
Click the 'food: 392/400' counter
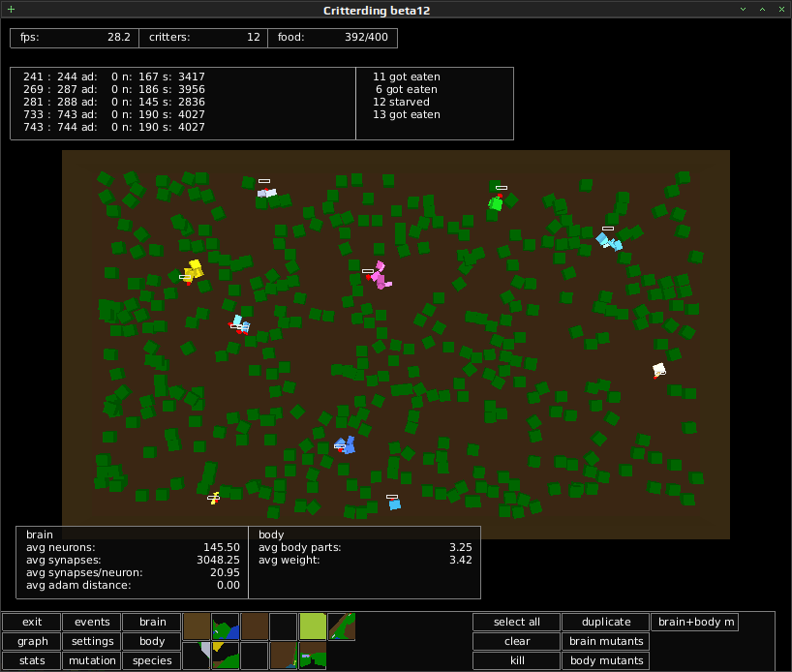tap(332, 38)
